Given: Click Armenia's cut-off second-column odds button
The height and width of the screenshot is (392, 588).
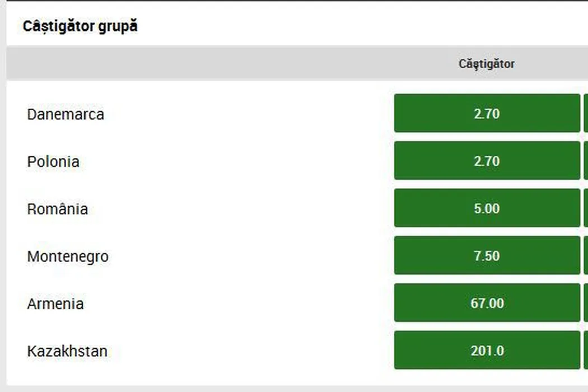Looking at the screenshot, I should click(586, 303).
